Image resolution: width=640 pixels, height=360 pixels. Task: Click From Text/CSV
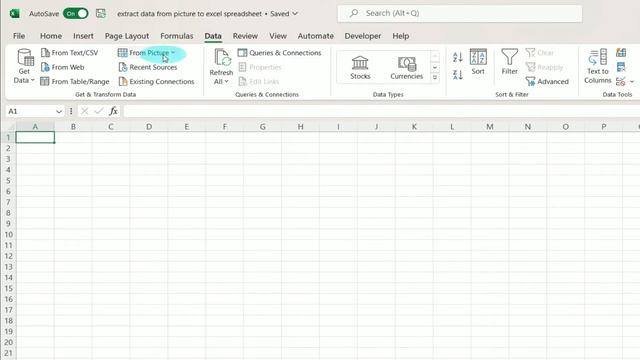pyautogui.click(x=70, y=53)
